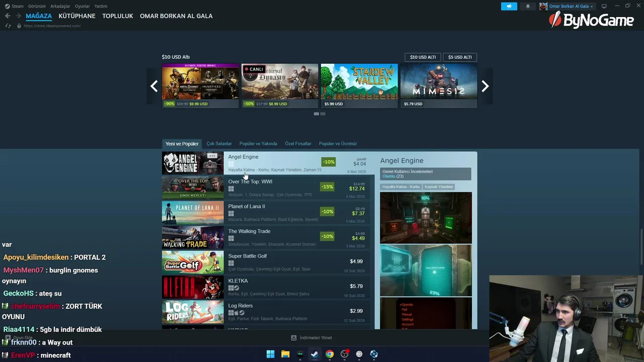Open the Windows Start menu
Image resolution: width=644 pixels, height=362 pixels.
[x=270, y=354]
